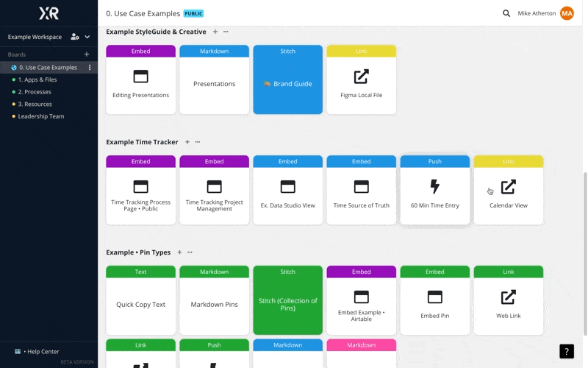Open Mike Atherton MA avatar menu
Image resolution: width=588 pixels, height=368 pixels.
567,13
